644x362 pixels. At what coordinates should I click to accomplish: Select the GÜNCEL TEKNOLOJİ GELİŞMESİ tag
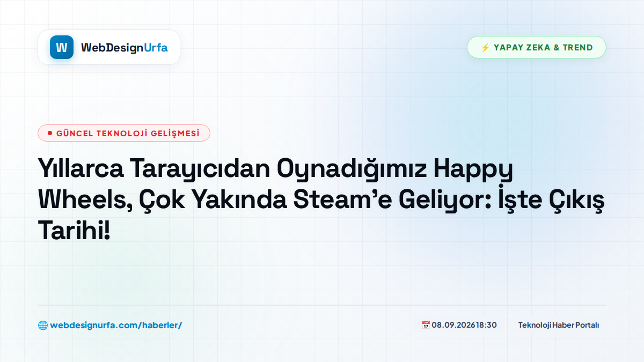pyautogui.click(x=124, y=133)
